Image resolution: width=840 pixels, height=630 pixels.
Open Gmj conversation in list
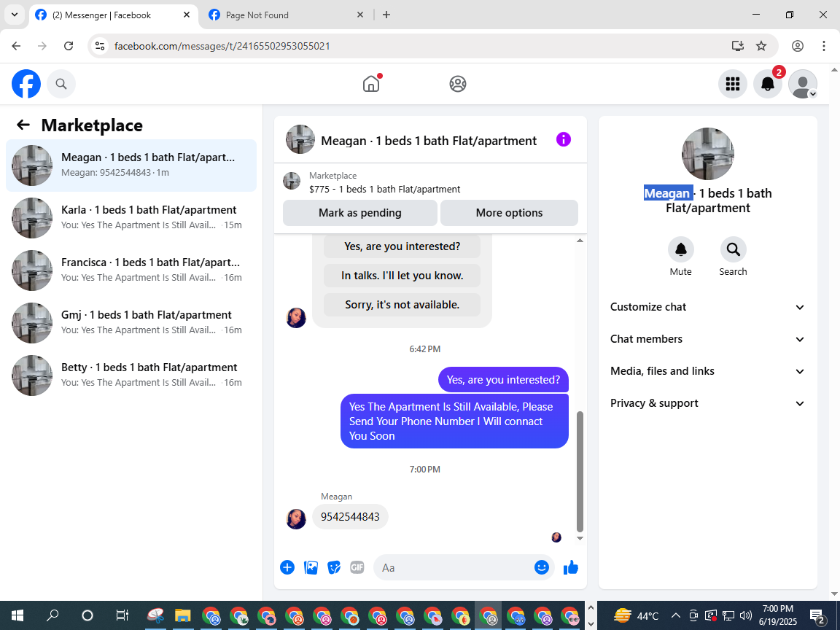click(131, 322)
